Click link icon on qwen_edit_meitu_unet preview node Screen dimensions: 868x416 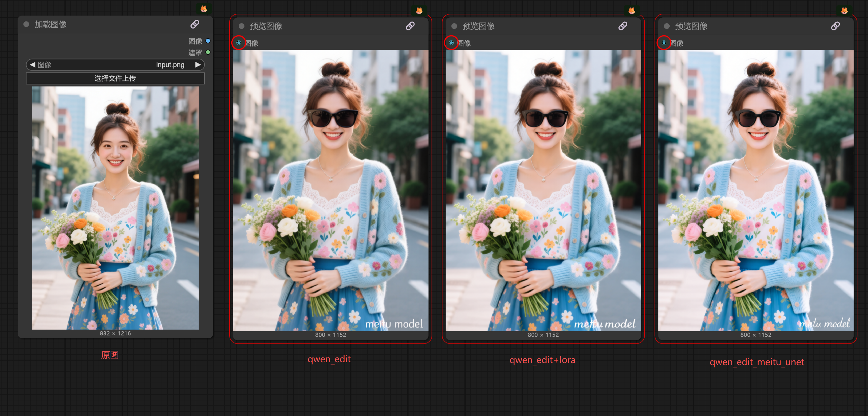[835, 26]
